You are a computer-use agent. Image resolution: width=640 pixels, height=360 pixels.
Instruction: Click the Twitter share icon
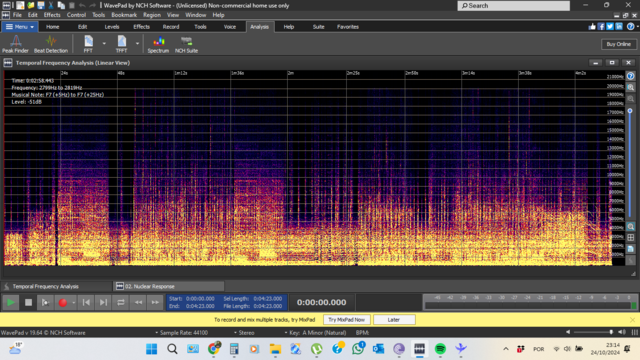tap(610, 27)
